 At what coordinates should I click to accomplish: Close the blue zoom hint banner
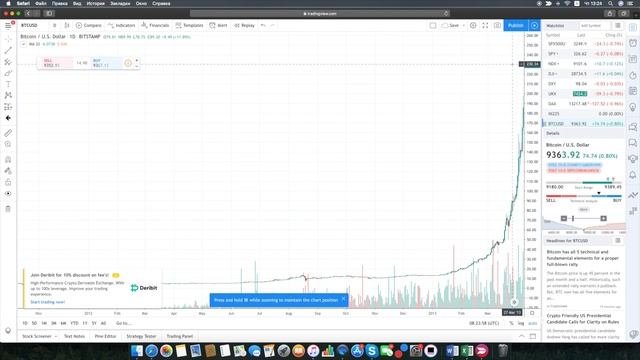point(343,299)
